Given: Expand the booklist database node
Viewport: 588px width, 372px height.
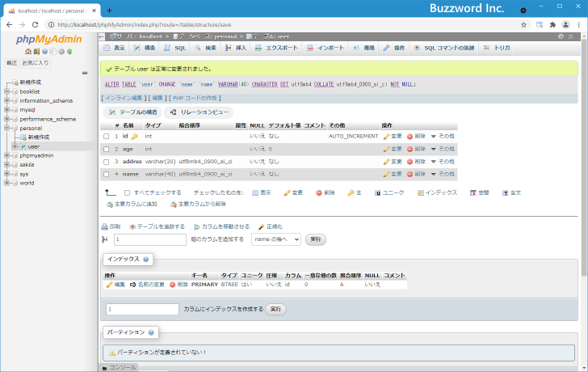Looking at the screenshot, I should point(6,91).
